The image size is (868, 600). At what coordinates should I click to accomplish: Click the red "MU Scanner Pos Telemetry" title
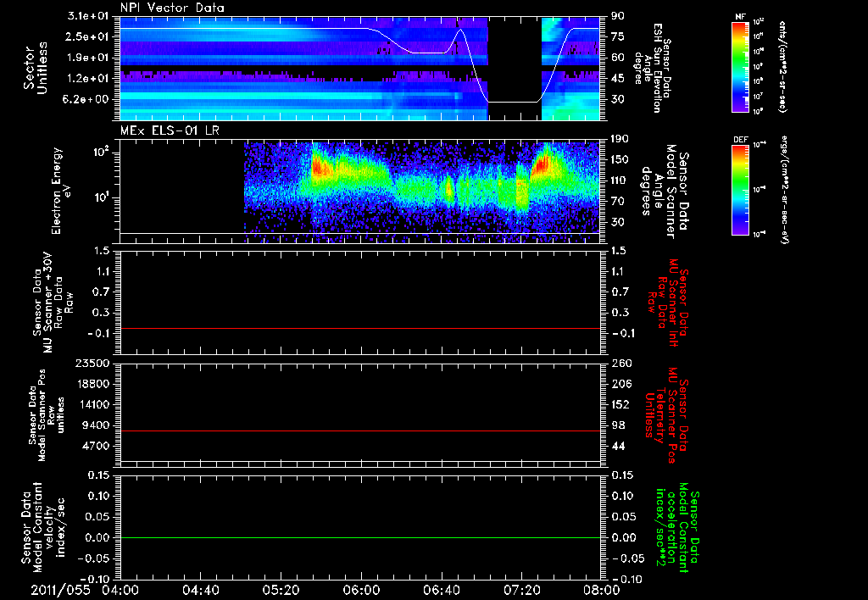point(666,415)
